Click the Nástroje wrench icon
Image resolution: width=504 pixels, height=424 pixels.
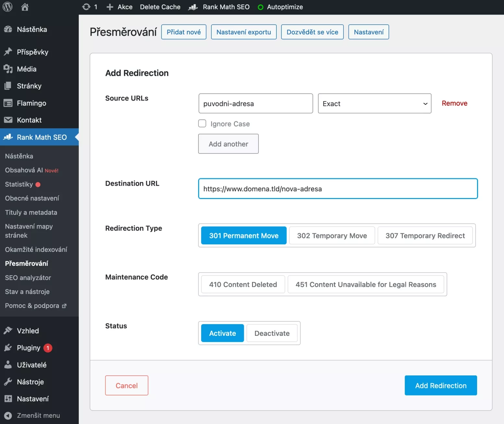(x=8, y=382)
